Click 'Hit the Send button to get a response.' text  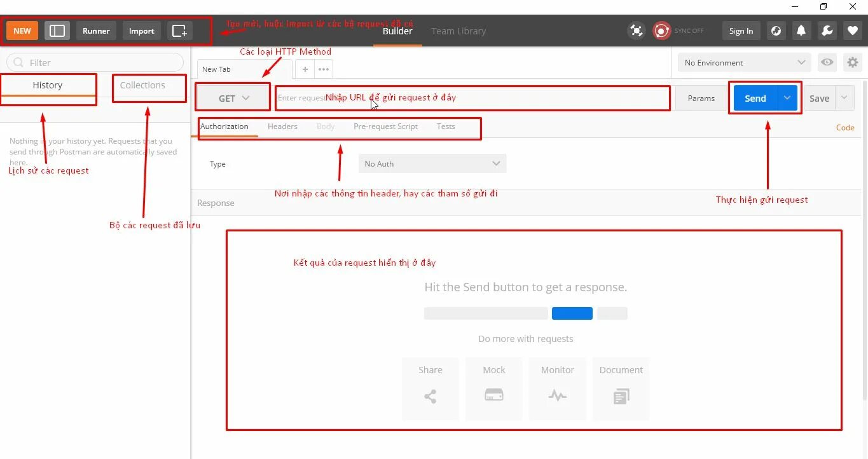pos(526,287)
